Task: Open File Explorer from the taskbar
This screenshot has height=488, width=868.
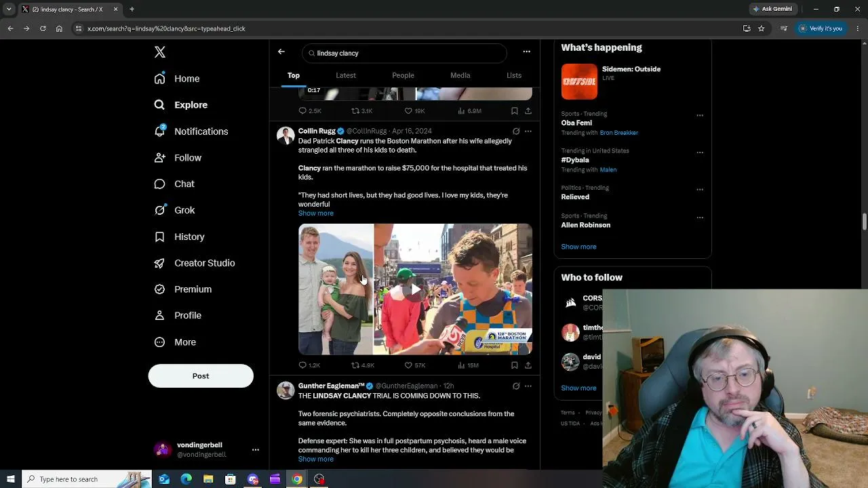Action: point(208,479)
